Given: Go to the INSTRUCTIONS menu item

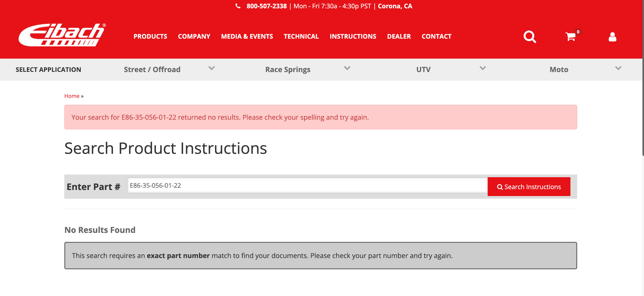Looking at the screenshot, I should [x=353, y=36].
